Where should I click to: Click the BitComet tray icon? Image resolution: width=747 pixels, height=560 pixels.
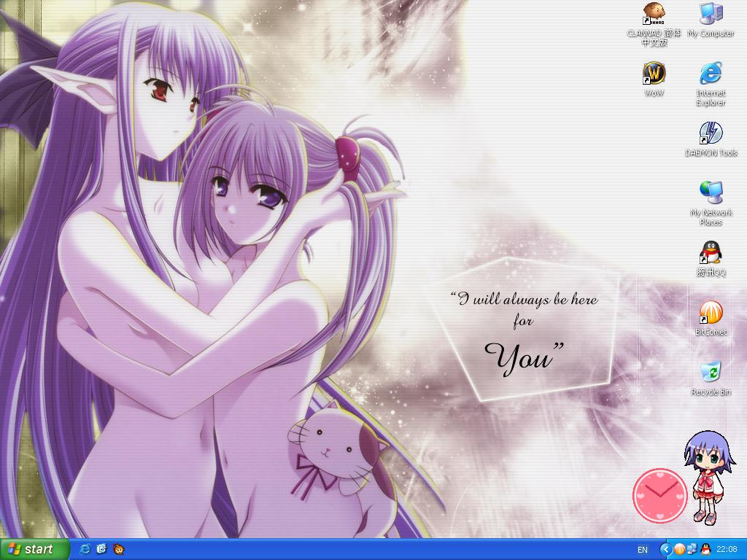click(x=679, y=550)
